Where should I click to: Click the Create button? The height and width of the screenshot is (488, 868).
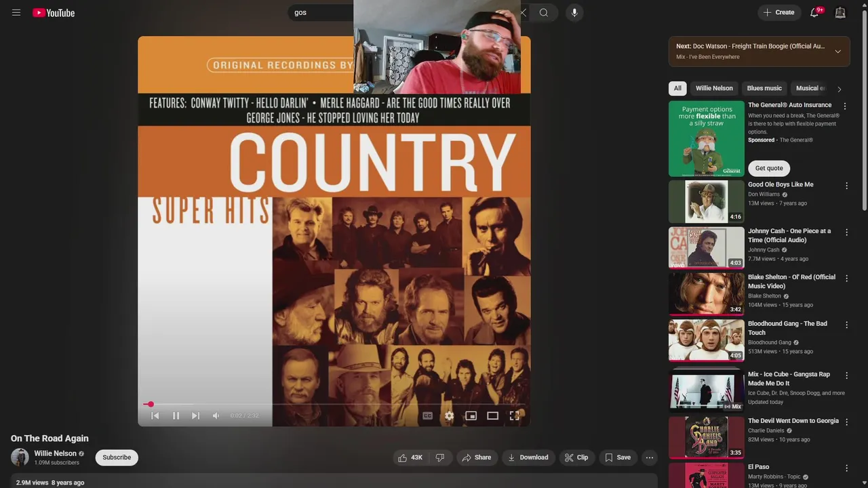click(778, 12)
